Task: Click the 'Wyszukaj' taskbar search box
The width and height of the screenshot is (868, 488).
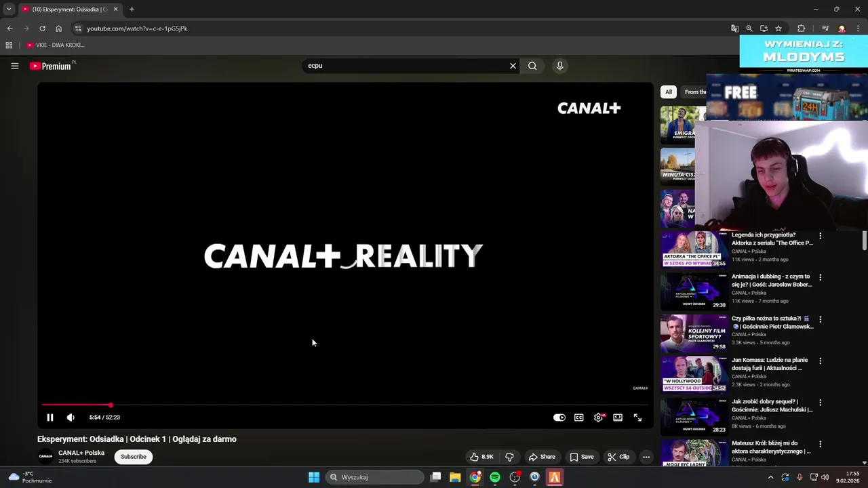Action: (375, 477)
